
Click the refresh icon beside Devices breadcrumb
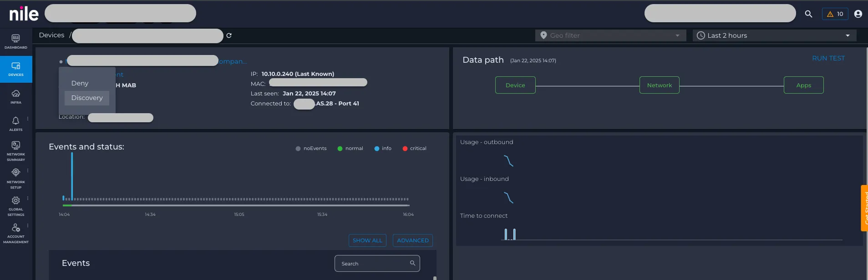[229, 35]
